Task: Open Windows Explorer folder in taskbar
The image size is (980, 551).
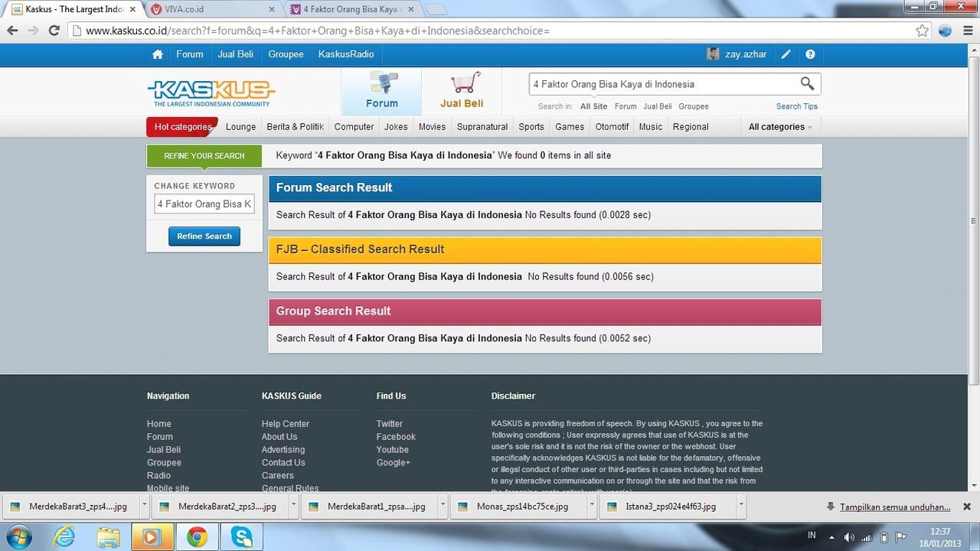Action: [109, 537]
